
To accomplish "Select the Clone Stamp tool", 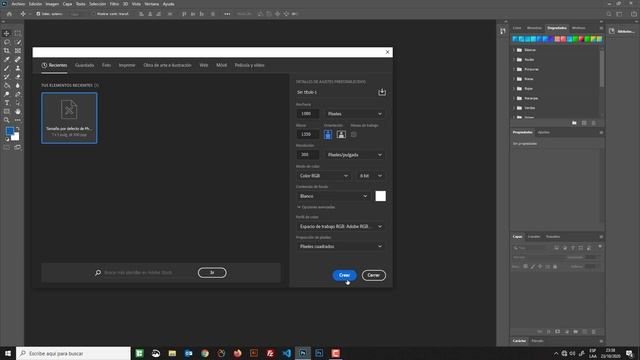I will (18, 68).
